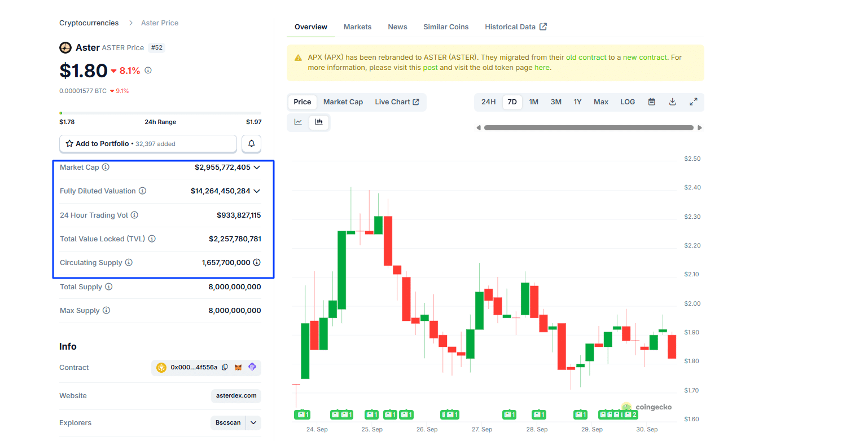
Task: Click the Market Cap info icon
Action: click(x=106, y=167)
